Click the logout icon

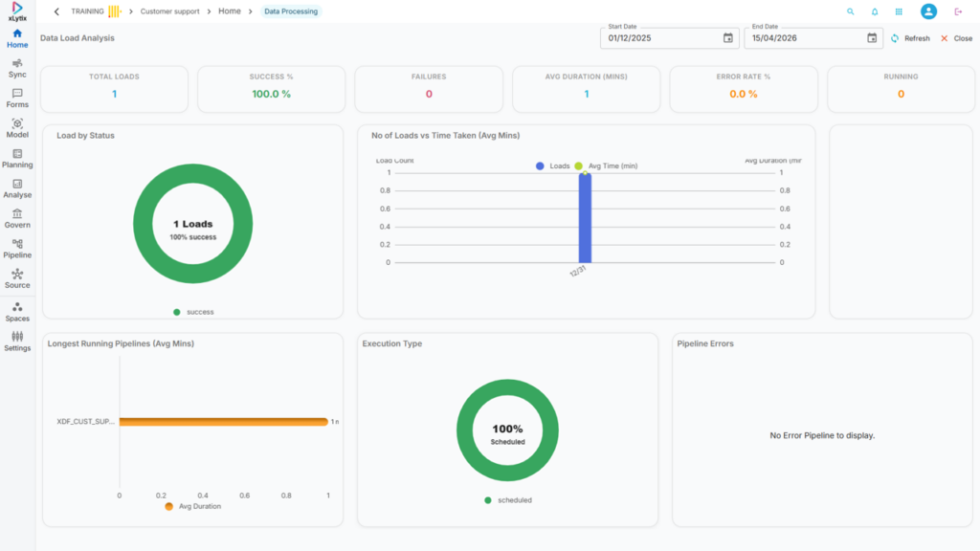(x=958, y=11)
